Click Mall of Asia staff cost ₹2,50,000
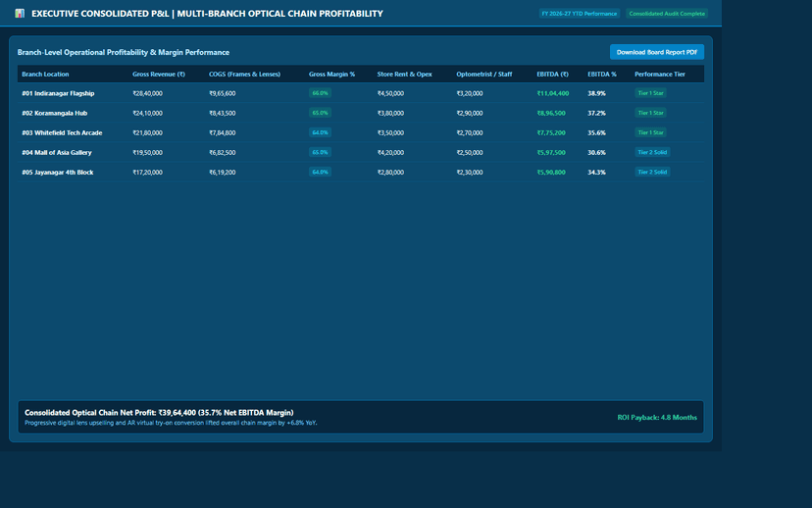 point(470,152)
